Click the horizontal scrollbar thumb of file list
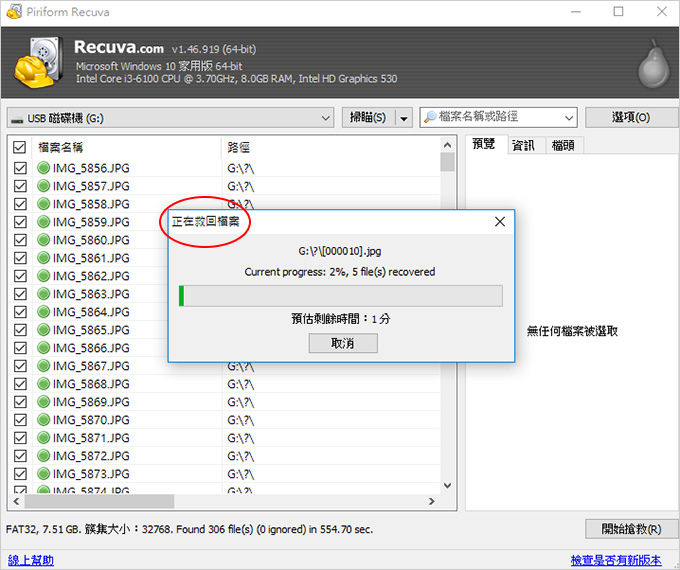Image resolution: width=680 pixels, height=570 pixels. [100, 501]
